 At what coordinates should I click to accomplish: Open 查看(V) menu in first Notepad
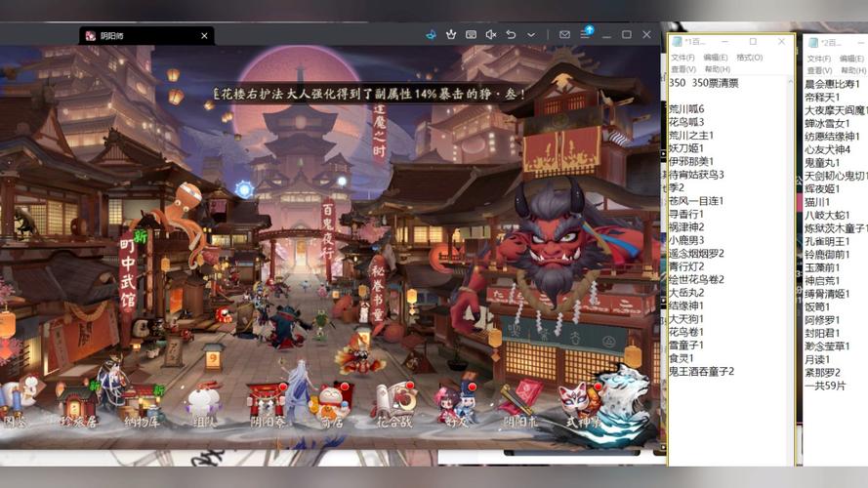pos(683,69)
